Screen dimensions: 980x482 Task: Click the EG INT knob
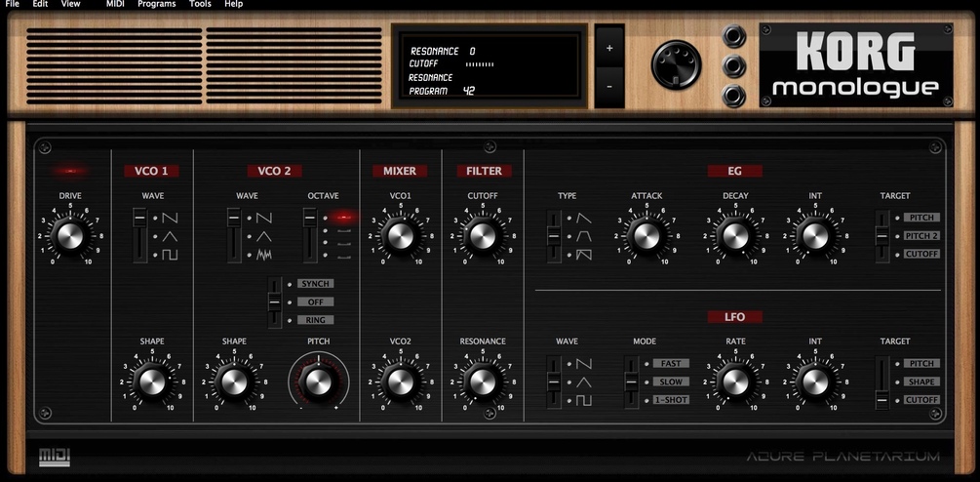point(815,236)
